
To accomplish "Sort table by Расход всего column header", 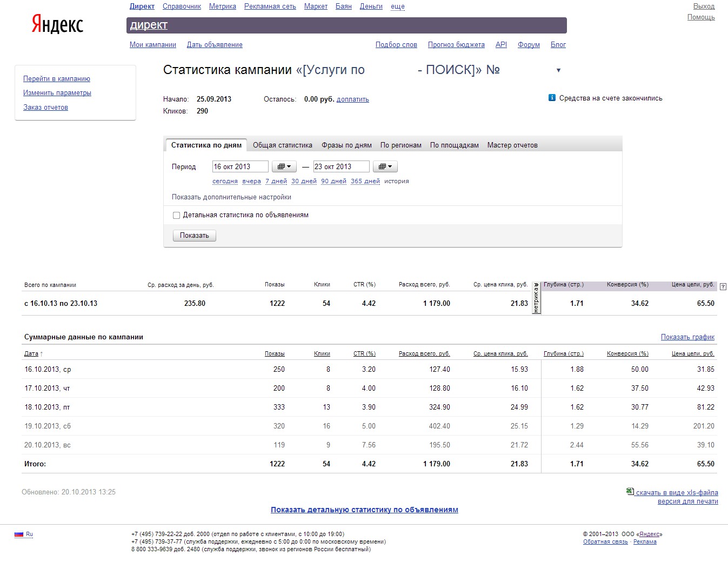I will [424, 354].
